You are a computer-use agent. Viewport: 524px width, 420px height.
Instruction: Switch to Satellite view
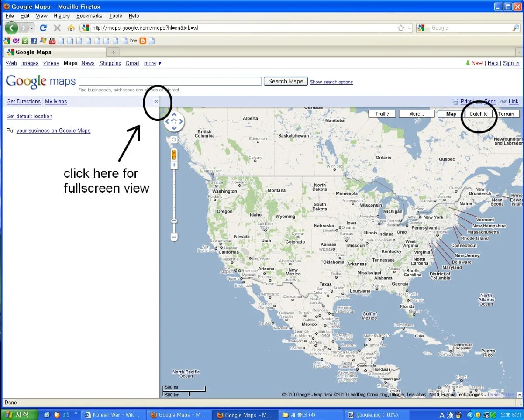479,114
